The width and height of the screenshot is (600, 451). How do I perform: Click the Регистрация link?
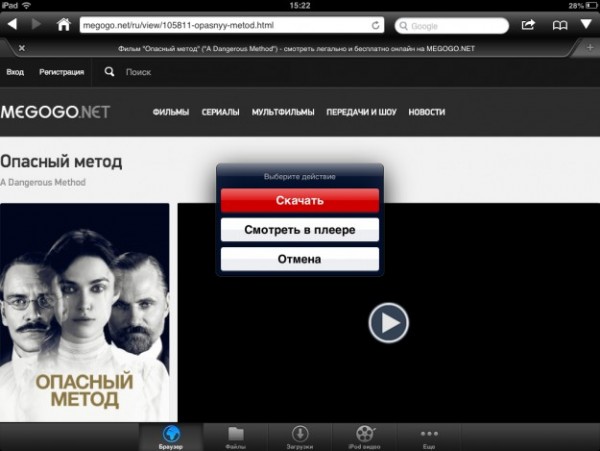pyautogui.click(x=61, y=72)
